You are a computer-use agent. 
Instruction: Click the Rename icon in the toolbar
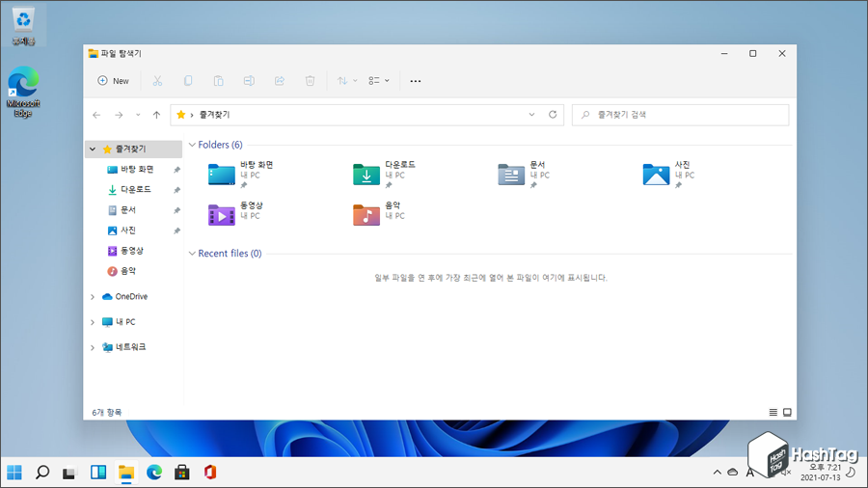coord(249,81)
